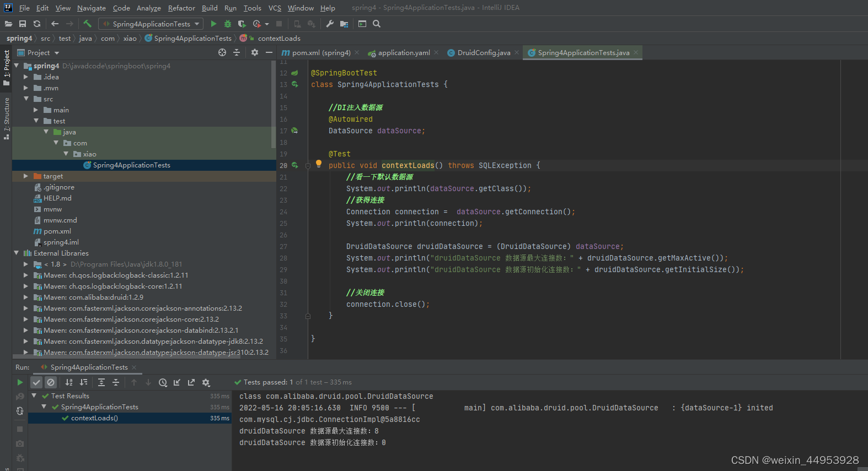Open test history clock icon
The width and height of the screenshot is (868, 471).
163,382
